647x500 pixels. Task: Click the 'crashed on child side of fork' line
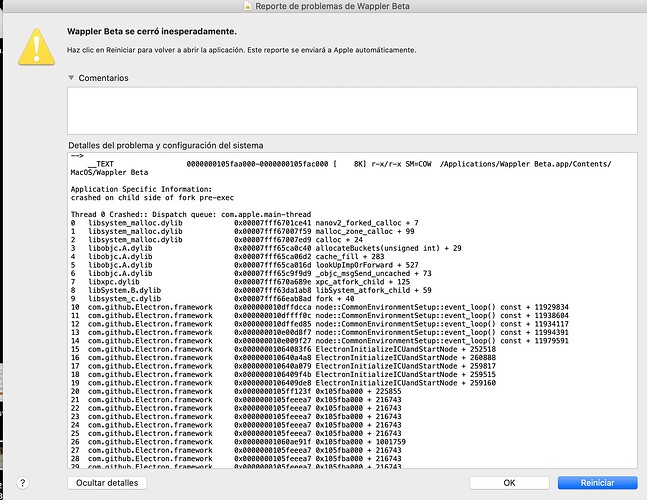[x=150, y=197]
